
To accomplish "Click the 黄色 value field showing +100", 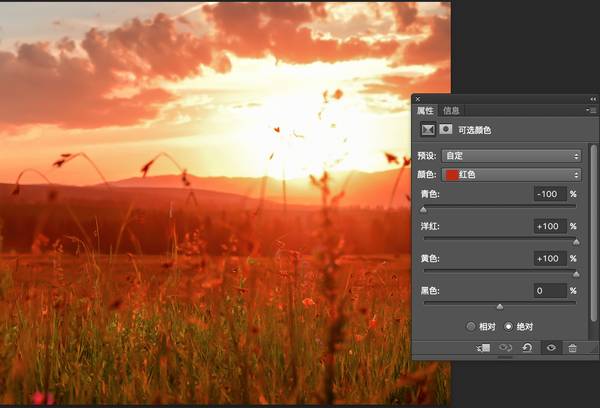I will 550,259.
